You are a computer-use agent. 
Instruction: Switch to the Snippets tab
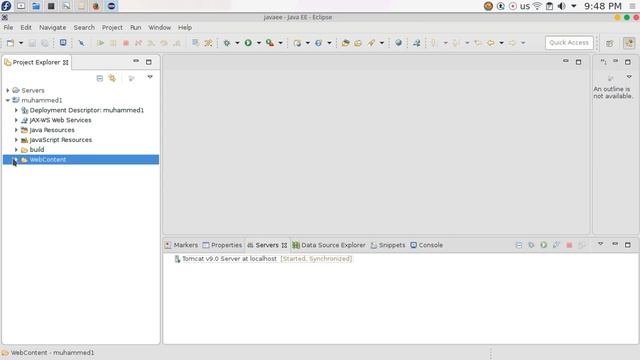[388, 245]
